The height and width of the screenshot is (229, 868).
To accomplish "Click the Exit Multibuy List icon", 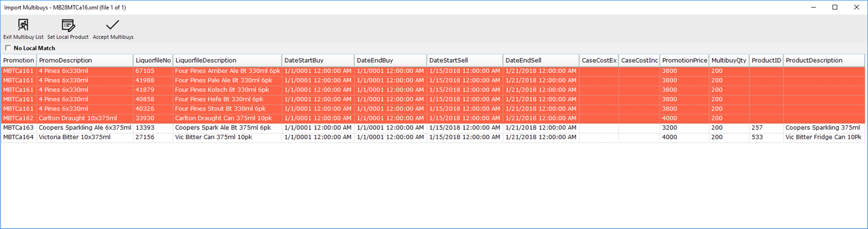I will point(23,25).
